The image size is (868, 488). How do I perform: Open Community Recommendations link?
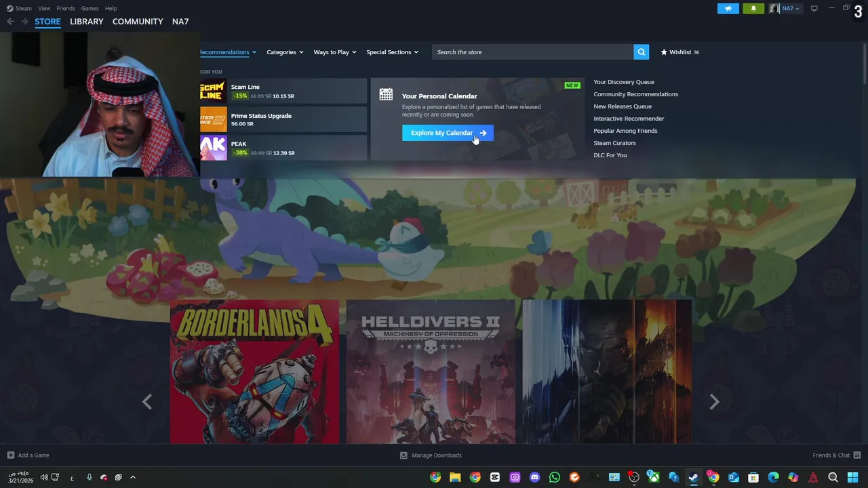click(635, 94)
